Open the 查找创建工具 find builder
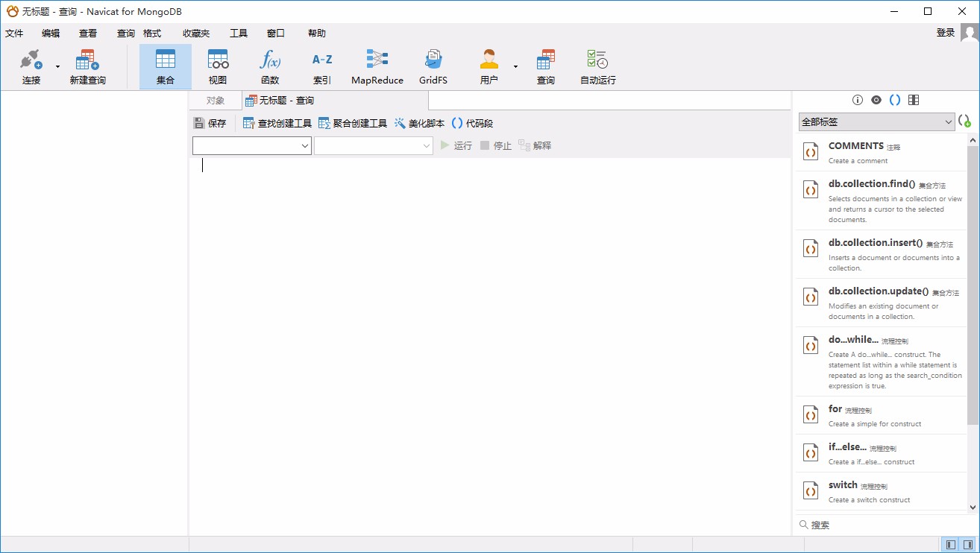Screen dimensions: 980x553 pyautogui.click(x=277, y=124)
